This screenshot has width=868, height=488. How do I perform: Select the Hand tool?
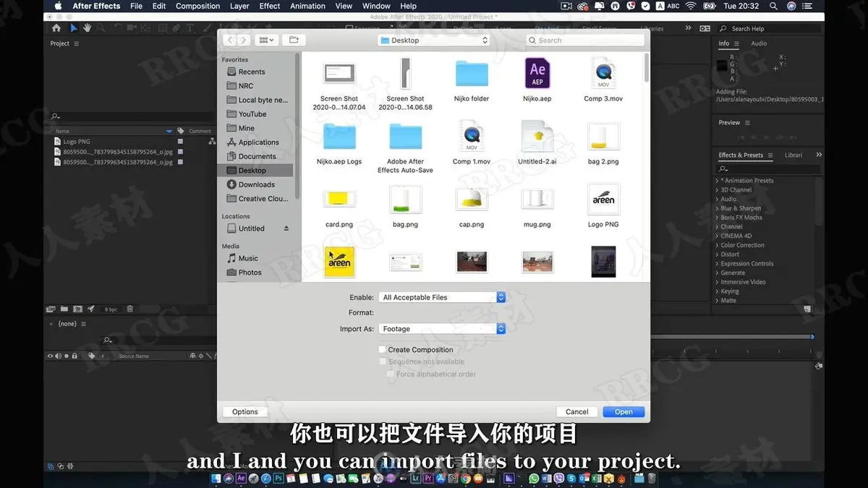87,28
